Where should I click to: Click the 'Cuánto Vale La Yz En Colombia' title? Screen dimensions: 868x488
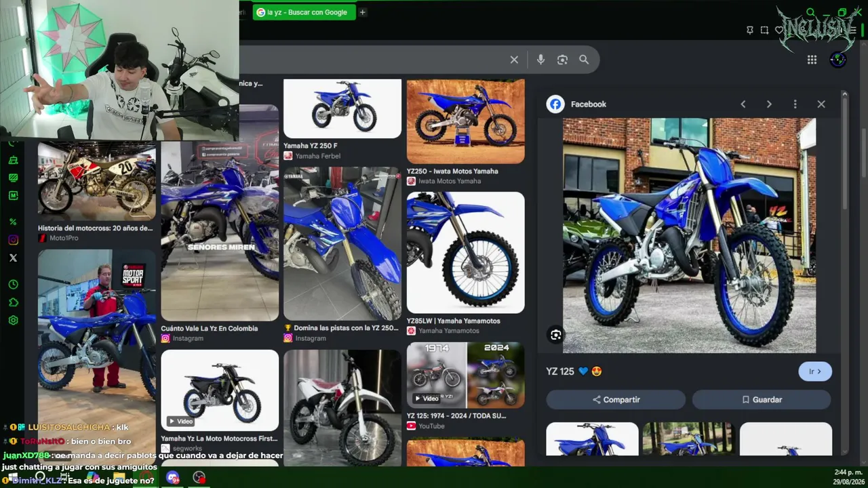[x=210, y=329]
